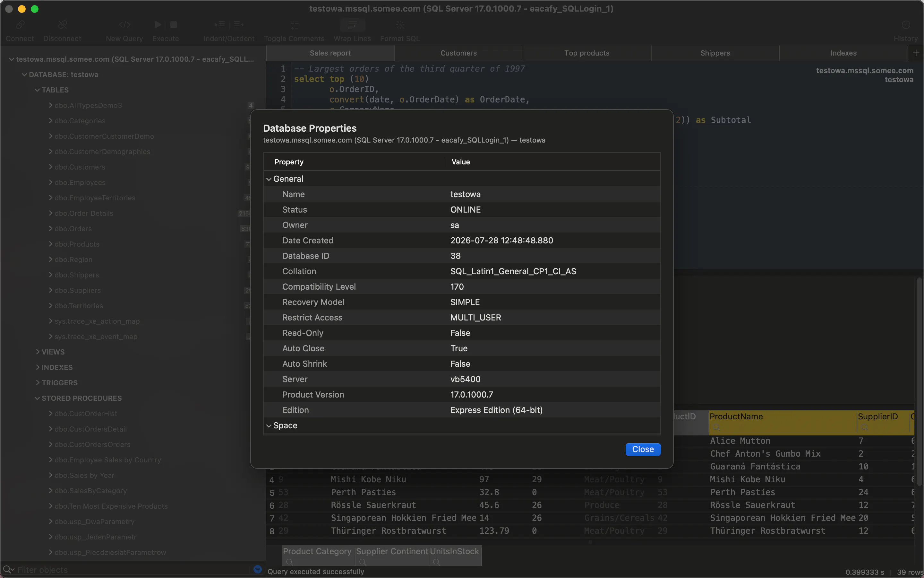924x578 pixels.
Task: Select dbo.Suppliers table
Action: (78, 291)
